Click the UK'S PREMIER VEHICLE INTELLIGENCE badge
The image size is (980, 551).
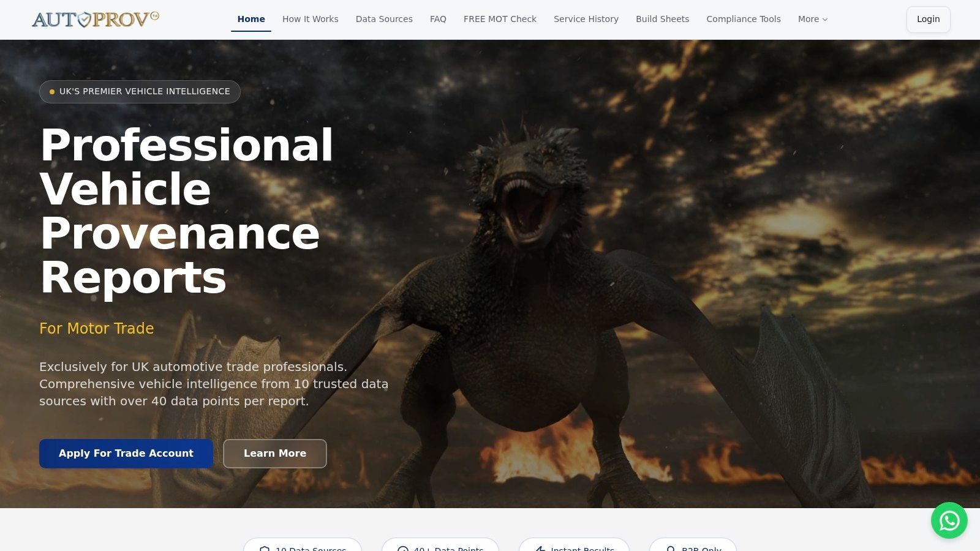point(140,92)
